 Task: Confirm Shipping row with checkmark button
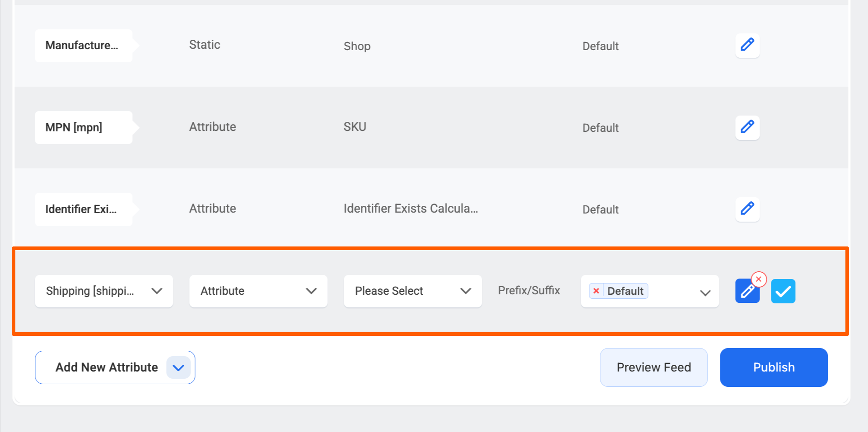point(783,291)
